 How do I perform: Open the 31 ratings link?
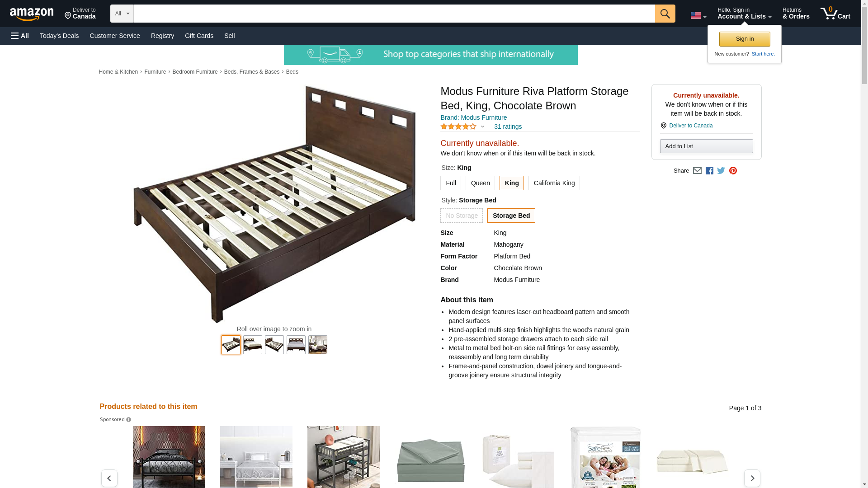point(508,127)
